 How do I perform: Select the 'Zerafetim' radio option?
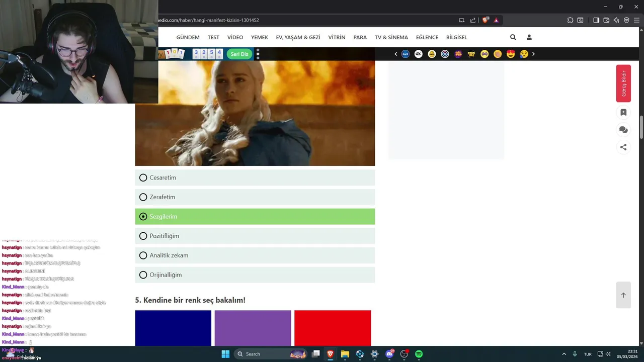pyautogui.click(x=255, y=197)
